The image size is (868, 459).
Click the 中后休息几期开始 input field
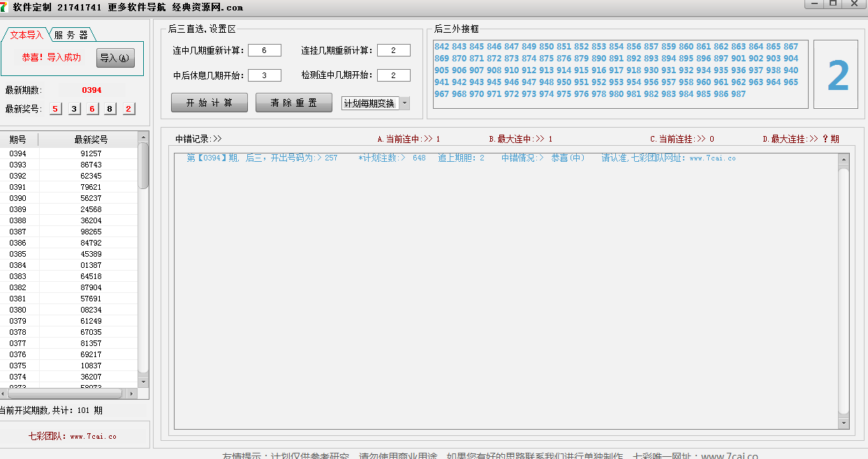coord(265,75)
